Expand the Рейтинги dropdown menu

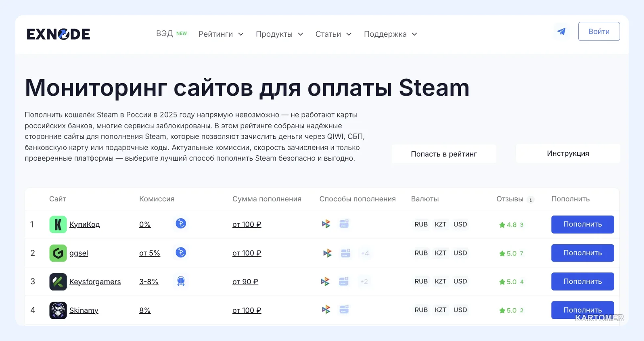tap(221, 34)
